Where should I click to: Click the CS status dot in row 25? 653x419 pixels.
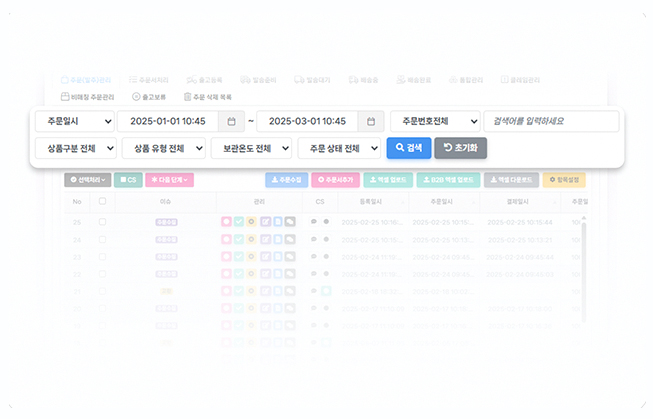326,222
